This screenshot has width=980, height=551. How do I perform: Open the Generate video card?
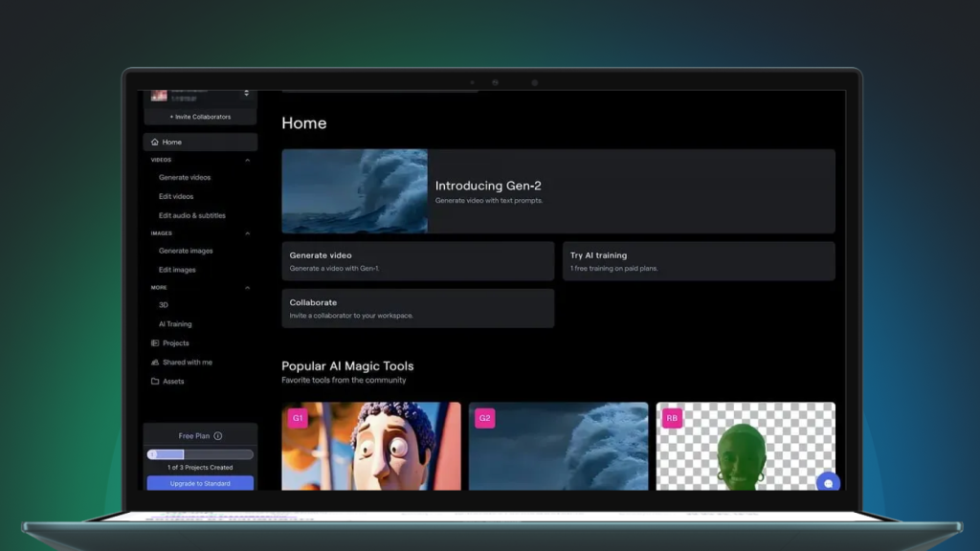tap(417, 261)
